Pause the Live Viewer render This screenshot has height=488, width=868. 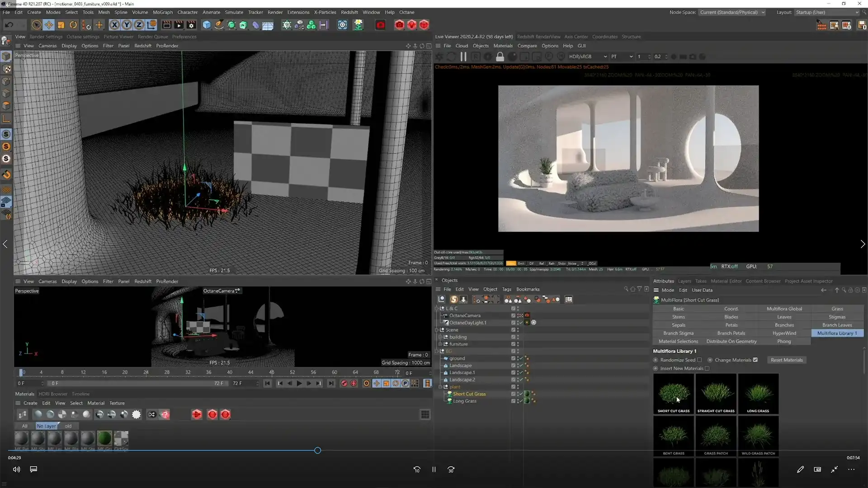463,56
